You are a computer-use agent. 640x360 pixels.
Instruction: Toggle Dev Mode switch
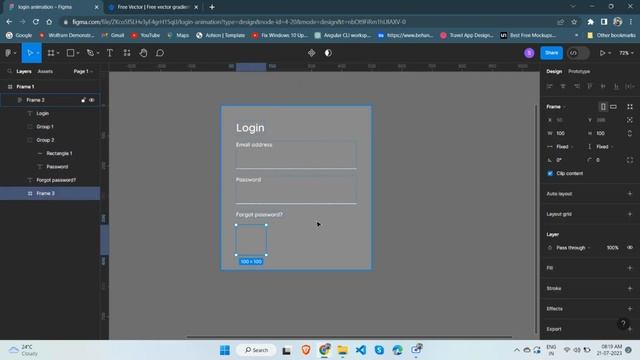pyautogui.click(x=578, y=53)
